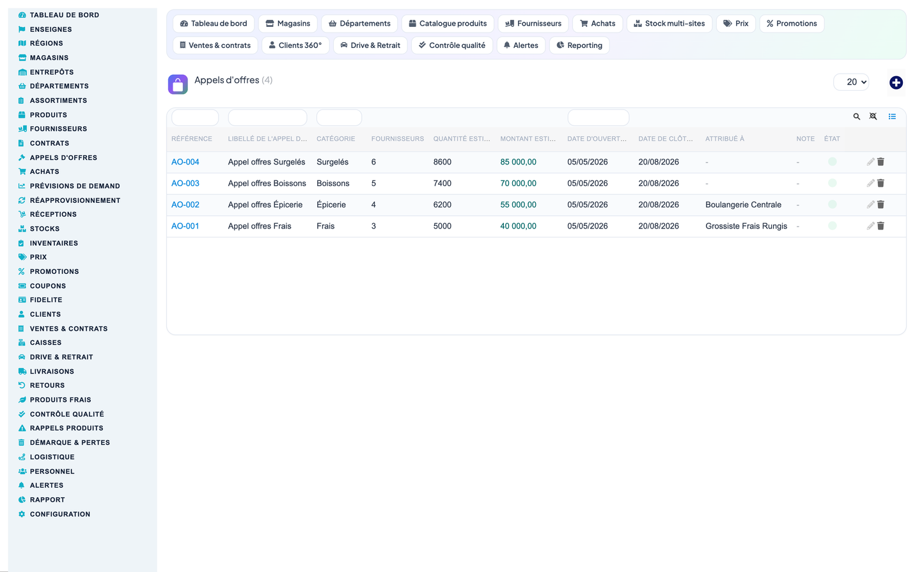924x572 pixels.
Task: Open Démarque & Pertes in sidebar
Action: [70, 443]
